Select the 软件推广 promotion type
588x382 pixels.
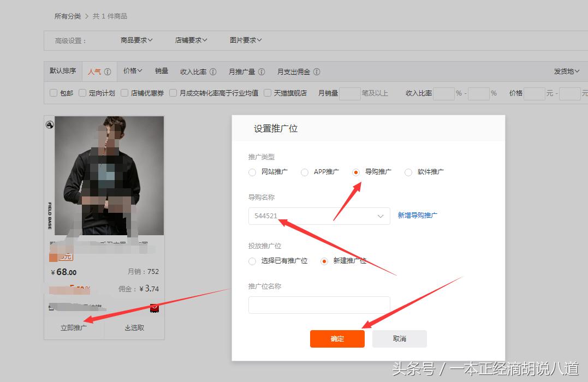tap(408, 172)
